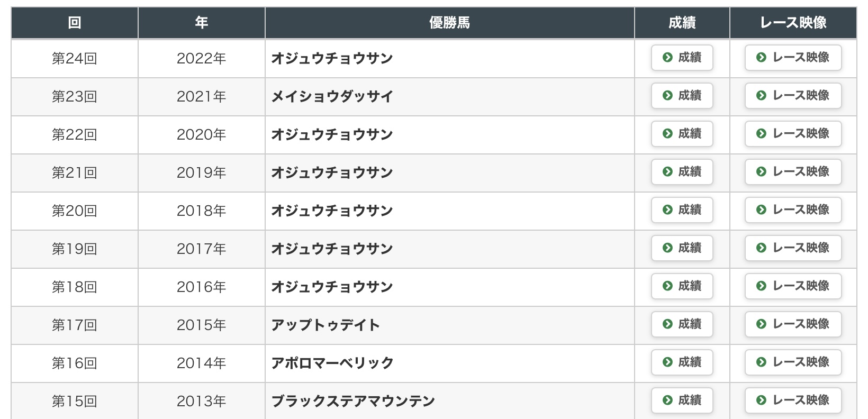View 成績 for 2016 オジュウチョウサン win
Screen dimensions: 868x419
(682, 286)
